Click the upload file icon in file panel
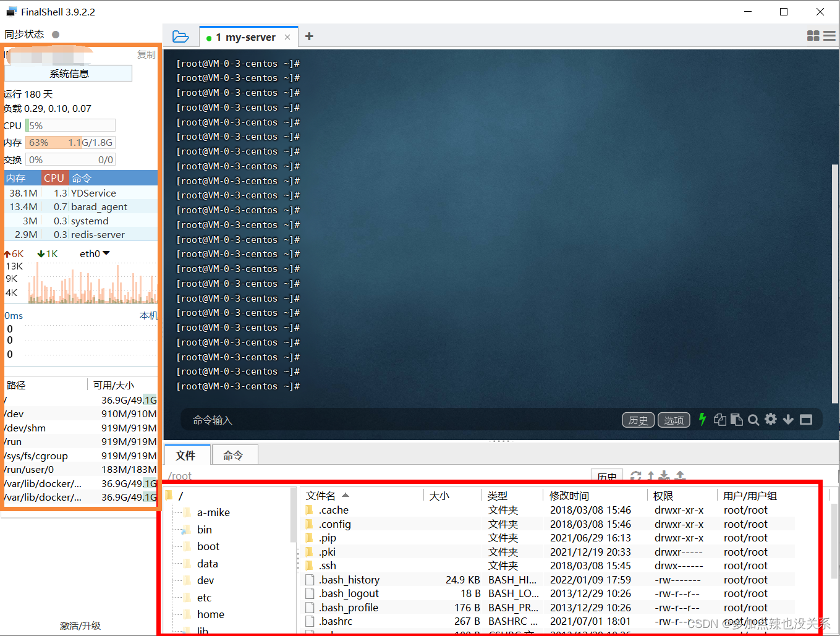 [x=680, y=475]
